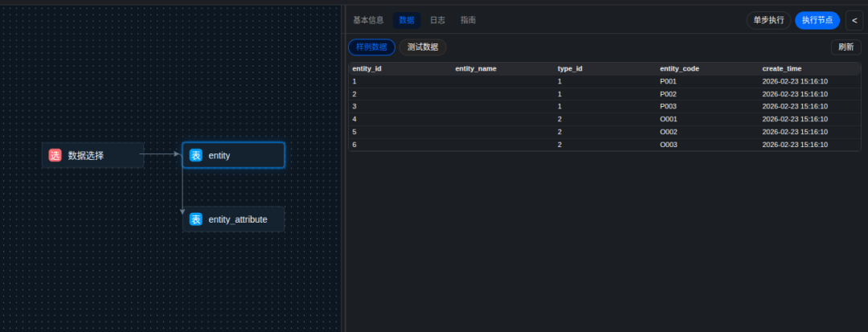Click entity_id cell with value 3

(354, 106)
